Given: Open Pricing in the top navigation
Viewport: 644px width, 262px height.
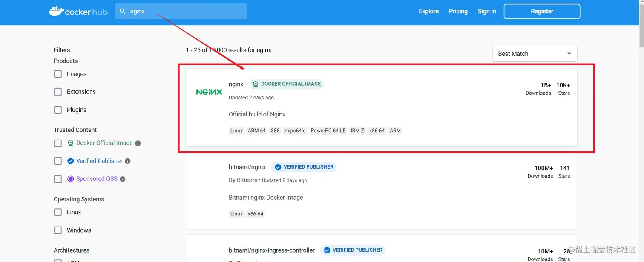Looking at the screenshot, I should pos(458,12).
